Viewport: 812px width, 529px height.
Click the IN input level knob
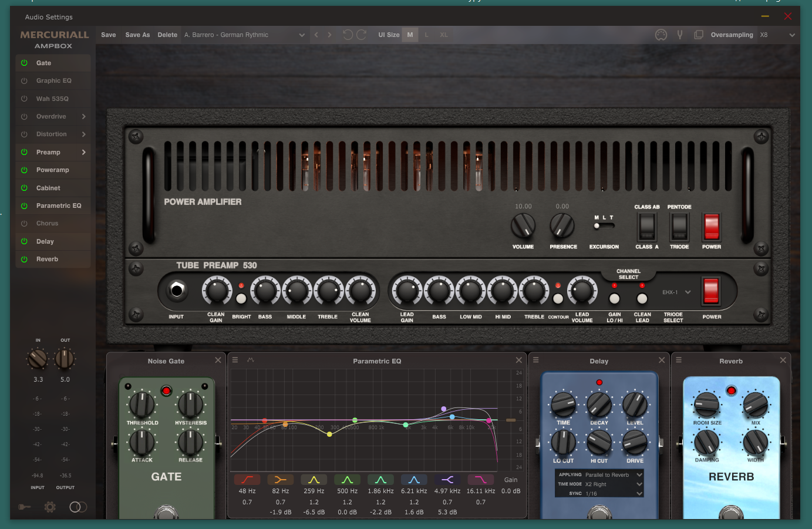click(x=38, y=358)
